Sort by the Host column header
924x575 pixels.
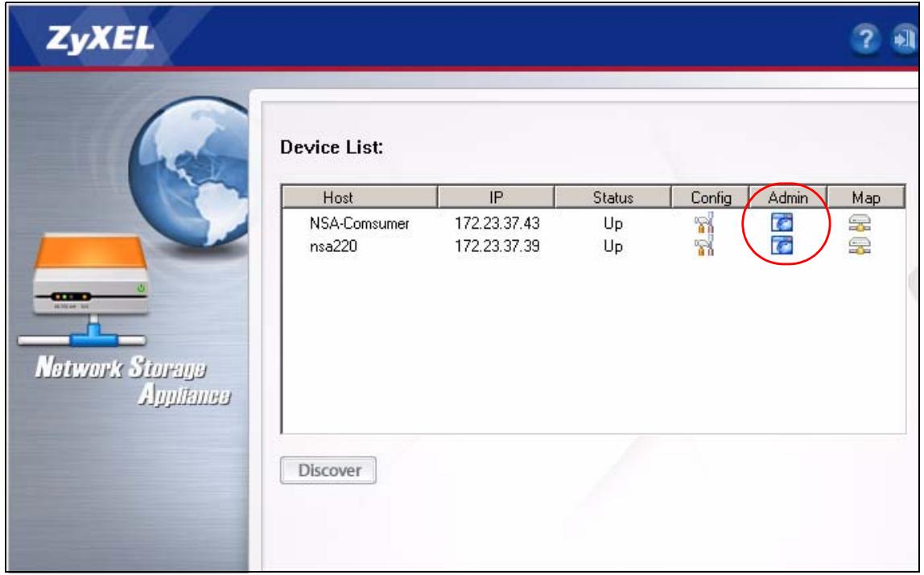click(360, 197)
